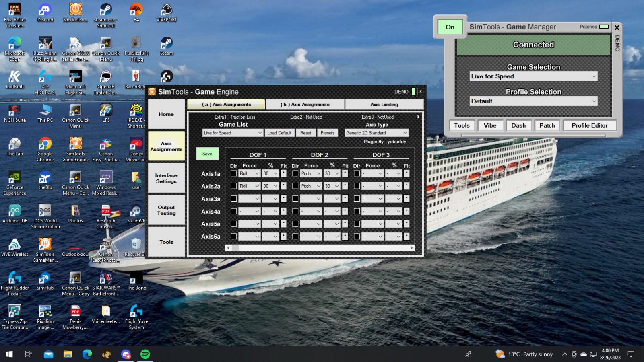
Task: Open the Profile Selection Default dropdown
Action: tap(533, 101)
